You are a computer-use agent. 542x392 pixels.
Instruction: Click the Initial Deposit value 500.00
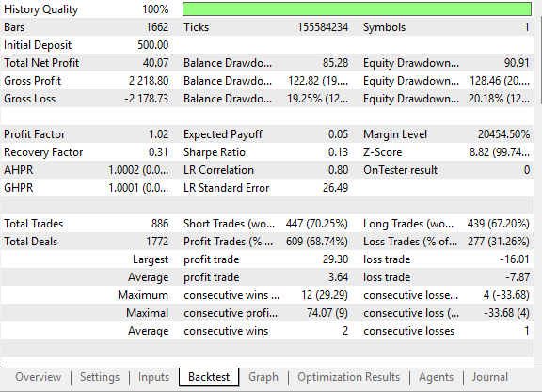(x=153, y=45)
